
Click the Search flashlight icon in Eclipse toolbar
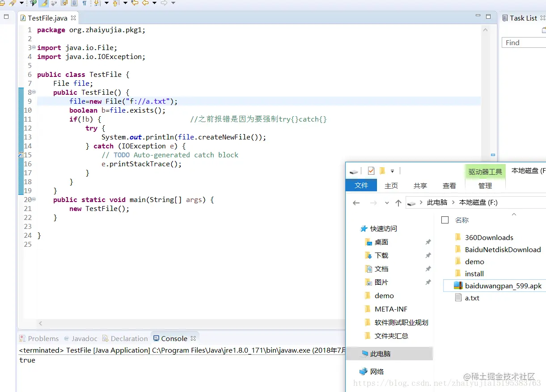pyautogui.click(x=12, y=3)
